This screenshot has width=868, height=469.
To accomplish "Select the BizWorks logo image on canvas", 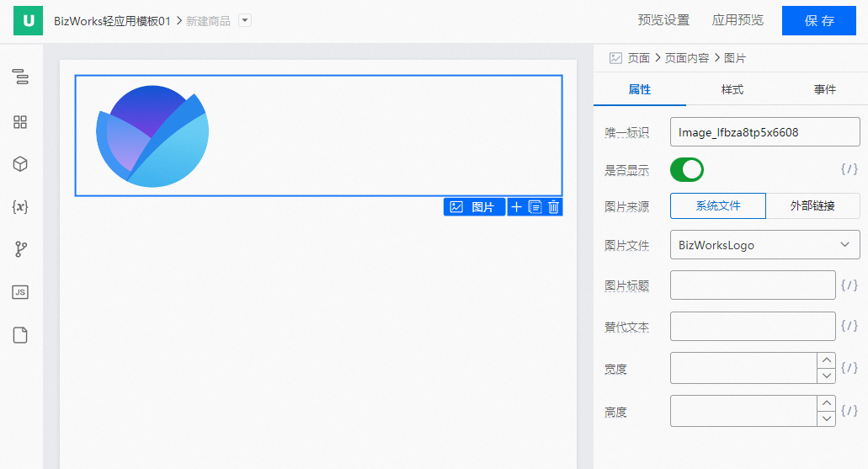I will [x=152, y=136].
